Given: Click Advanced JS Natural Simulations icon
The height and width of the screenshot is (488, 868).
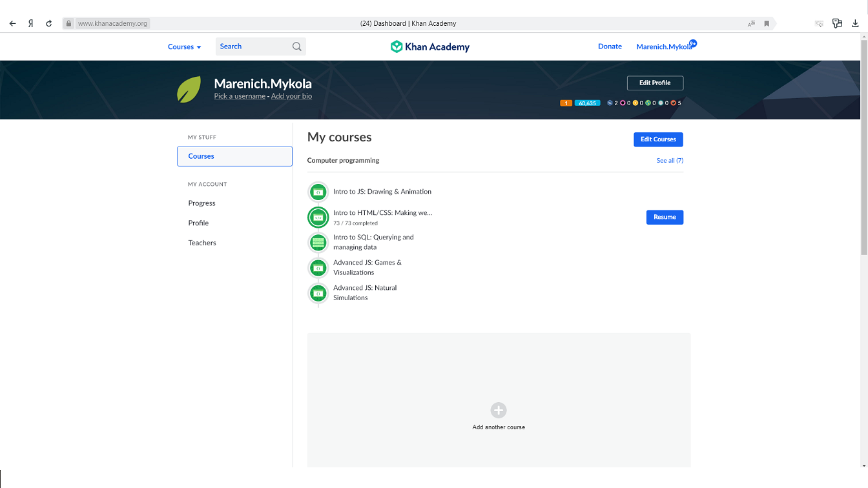Looking at the screenshot, I should (318, 293).
